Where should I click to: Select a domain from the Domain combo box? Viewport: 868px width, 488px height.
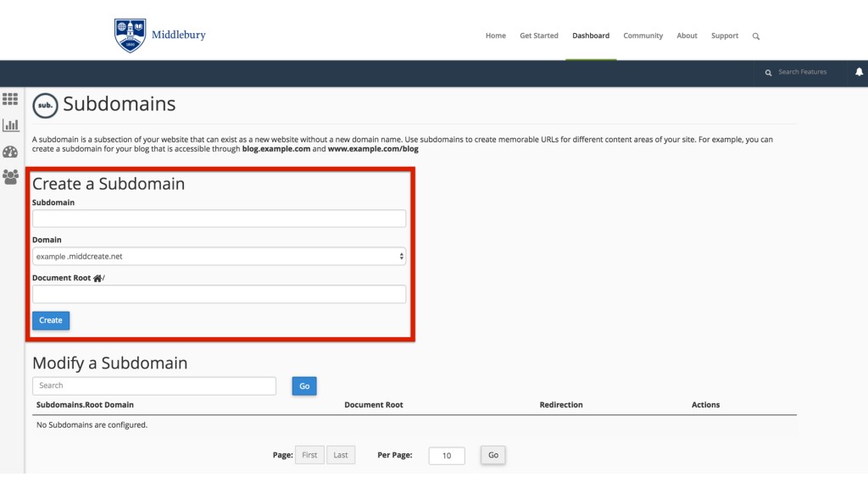click(x=219, y=256)
